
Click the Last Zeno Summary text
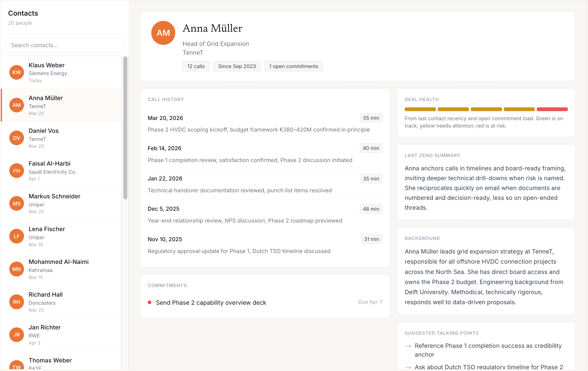pyautogui.click(x=485, y=188)
